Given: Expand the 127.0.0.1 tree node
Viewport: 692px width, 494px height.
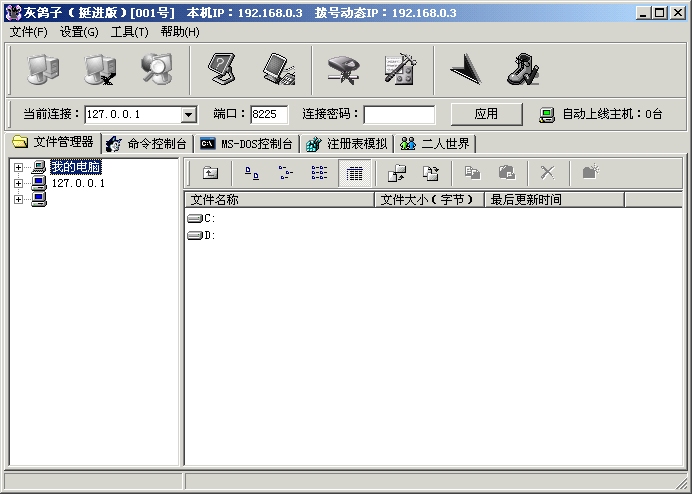Looking at the screenshot, I should (18, 184).
